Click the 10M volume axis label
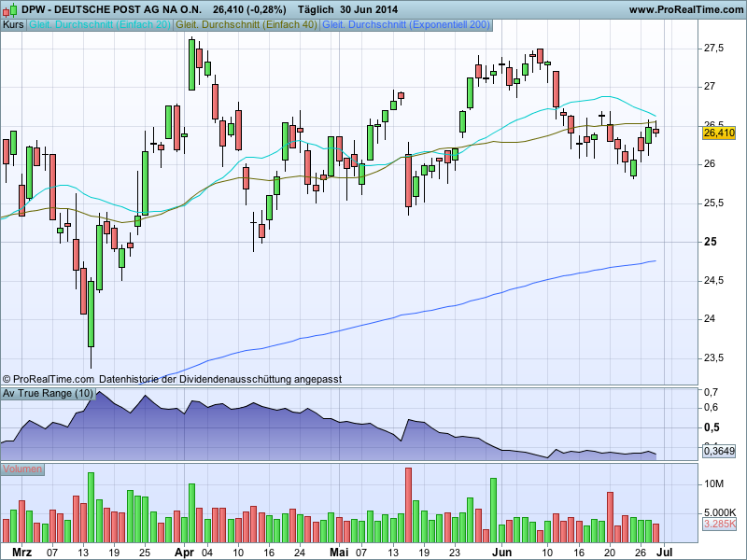The width and height of the screenshot is (747, 560). (x=714, y=483)
